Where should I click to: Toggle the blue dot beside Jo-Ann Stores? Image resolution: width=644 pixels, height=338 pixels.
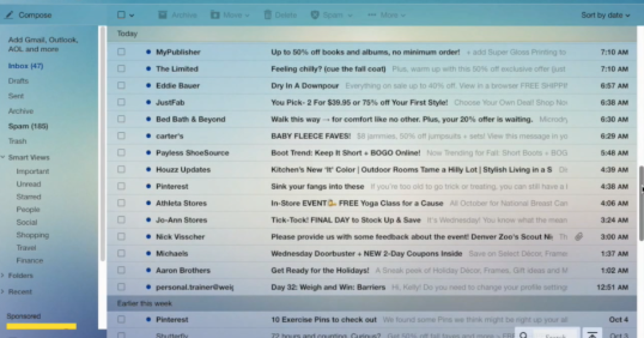pos(148,220)
